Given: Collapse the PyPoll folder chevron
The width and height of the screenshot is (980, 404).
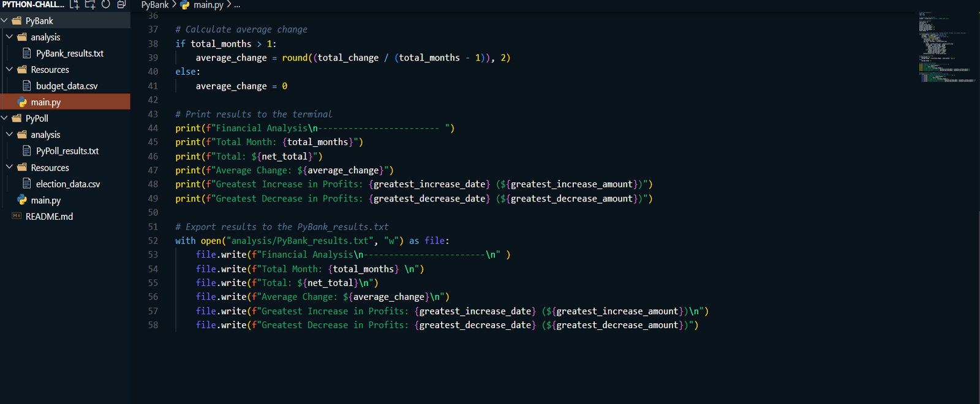Looking at the screenshot, I should pyautogui.click(x=5, y=118).
